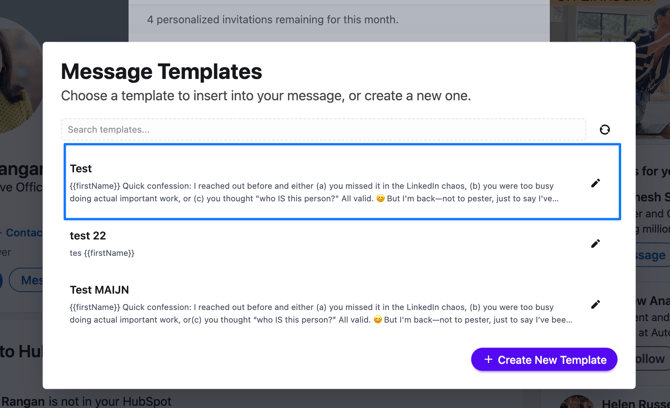Click Helen Russ's avatar at bottom right

tap(576, 402)
